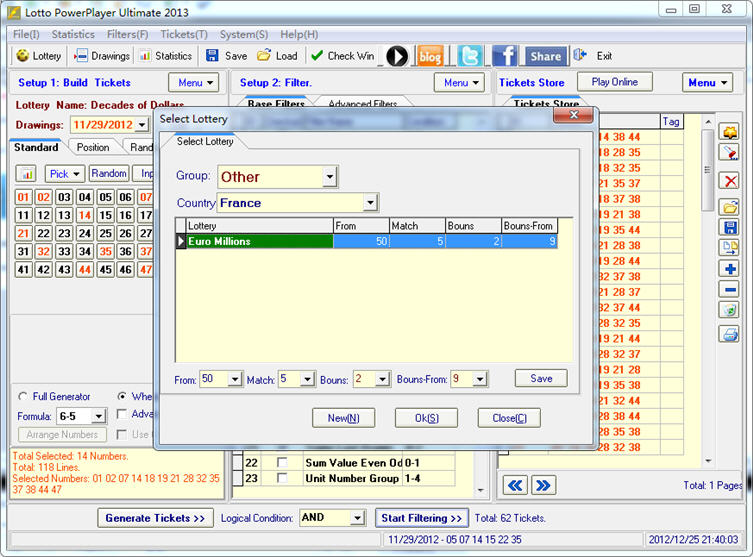Click the blue floppy save icon in Tickets Store
The width and height of the screenshot is (753, 557).
730,227
